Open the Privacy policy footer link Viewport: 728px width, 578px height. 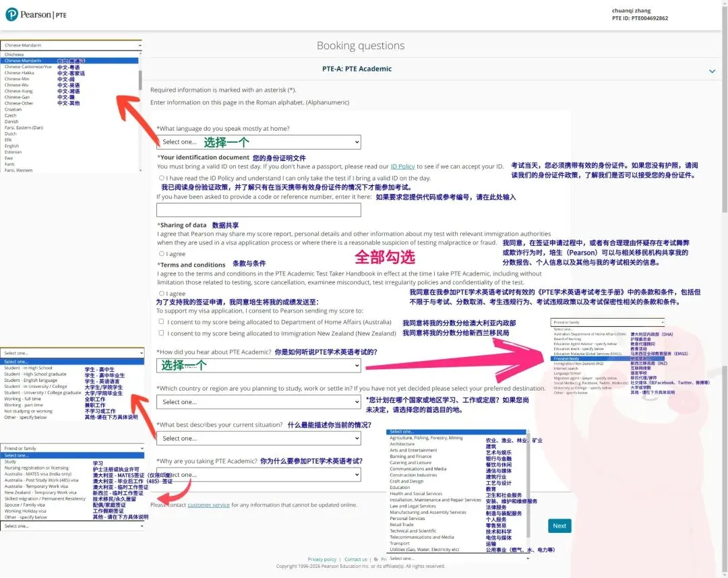pyautogui.click(x=322, y=559)
